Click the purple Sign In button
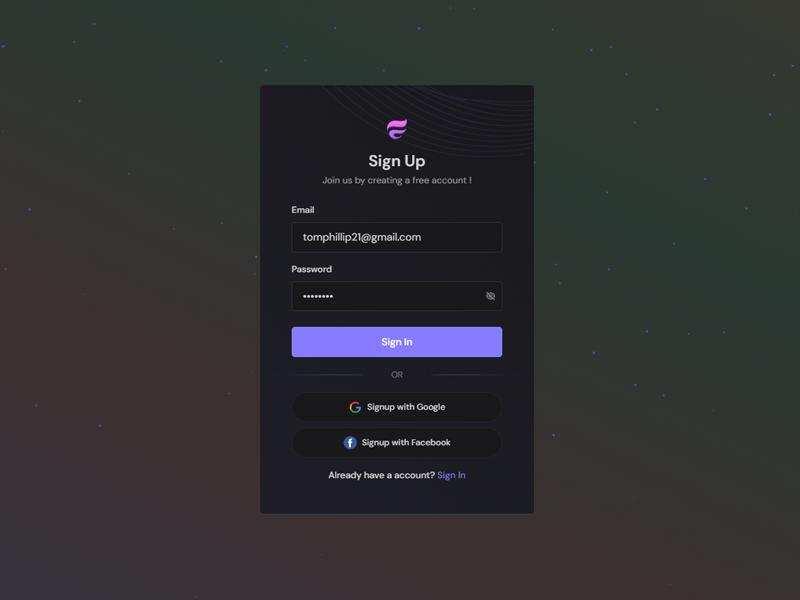Image resolution: width=800 pixels, height=600 pixels. (x=396, y=342)
